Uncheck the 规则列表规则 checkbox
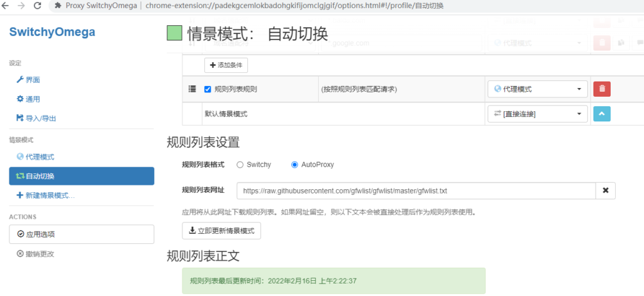This screenshot has height=296, width=644. [x=208, y=89]
